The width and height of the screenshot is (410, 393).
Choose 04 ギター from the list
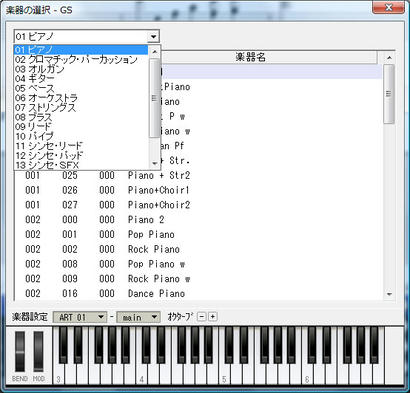point(81,79)
